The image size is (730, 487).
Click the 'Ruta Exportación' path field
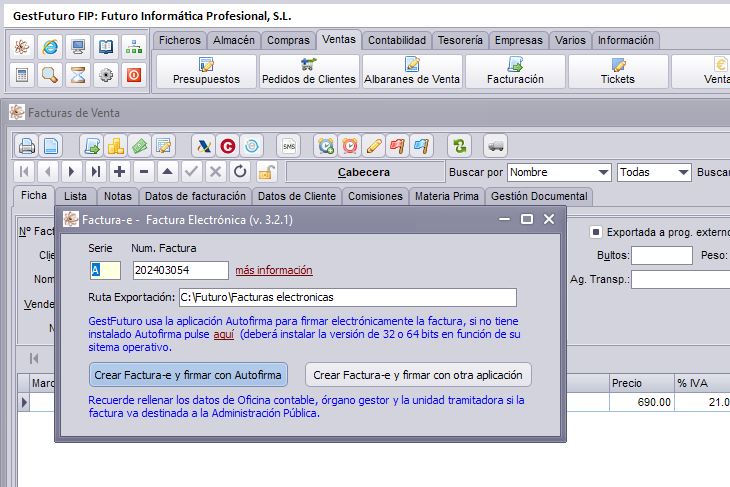pos(348,298)
